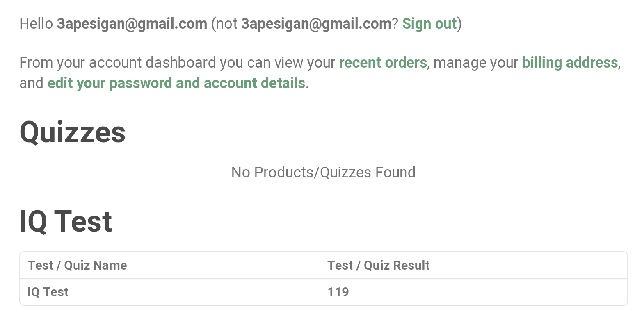Image resolution: width=644 pixels, height=325 pixels.
Task: Click the test result value 119
Action: pyautogui.click(x=338, y=292)
